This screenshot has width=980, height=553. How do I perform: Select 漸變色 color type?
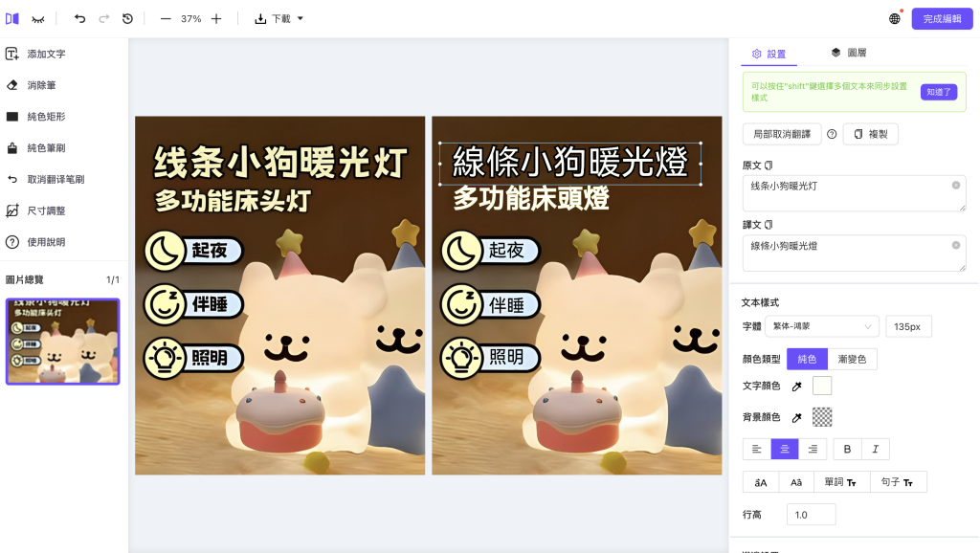852,359
